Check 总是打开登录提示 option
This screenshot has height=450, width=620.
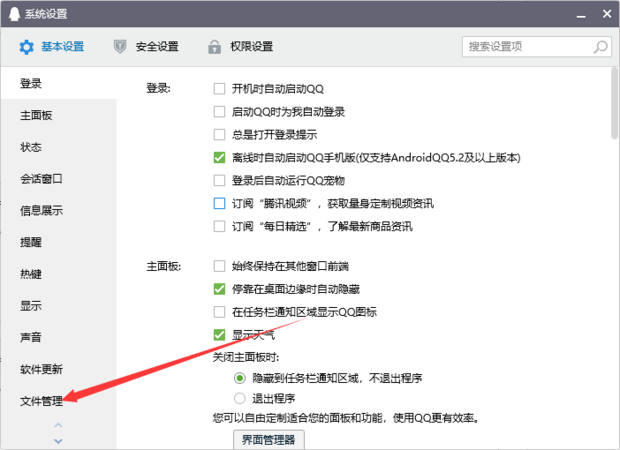click(x=219, y=134)
